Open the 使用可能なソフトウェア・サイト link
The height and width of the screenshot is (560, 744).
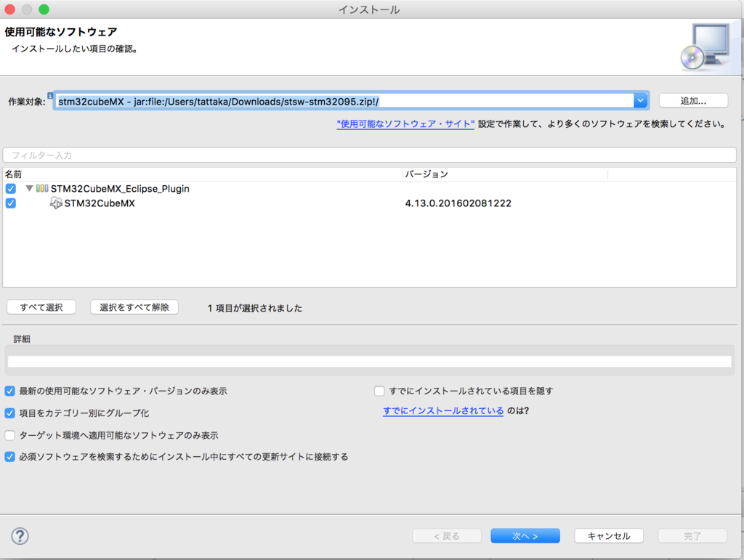405,123
